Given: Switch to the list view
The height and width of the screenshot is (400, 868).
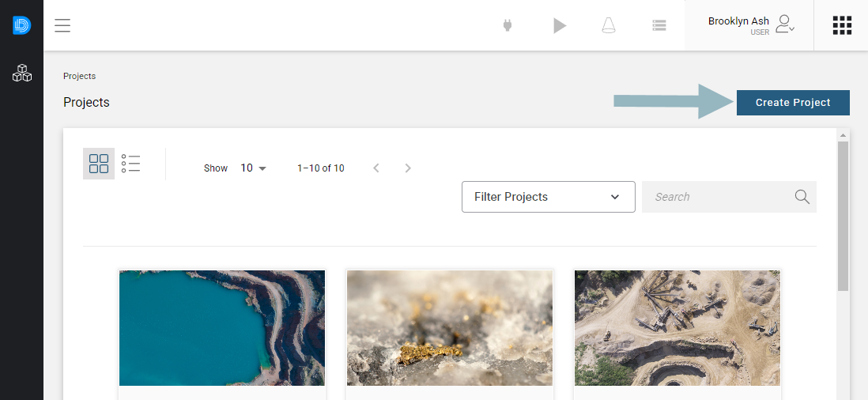Looking at the screenshot, I should [130, 164].
